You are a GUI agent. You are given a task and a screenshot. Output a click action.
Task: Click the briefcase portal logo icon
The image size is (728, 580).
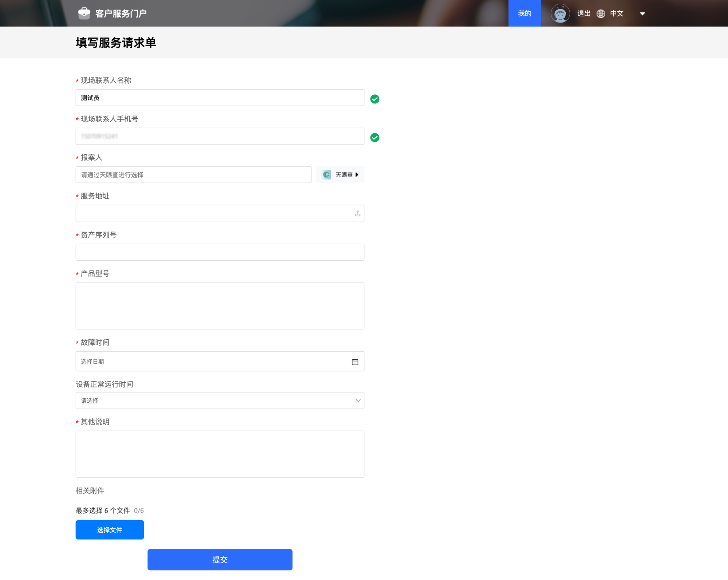(x=84, y=13)
